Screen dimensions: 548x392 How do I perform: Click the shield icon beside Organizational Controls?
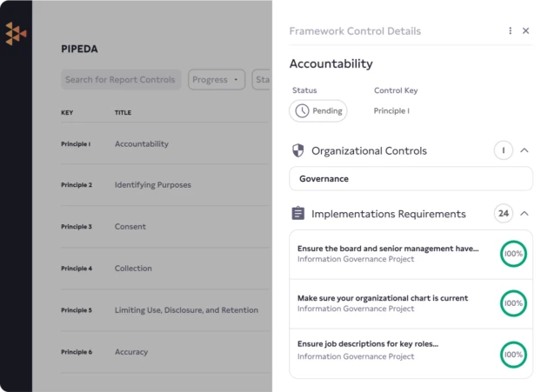[x=298, y=150]
